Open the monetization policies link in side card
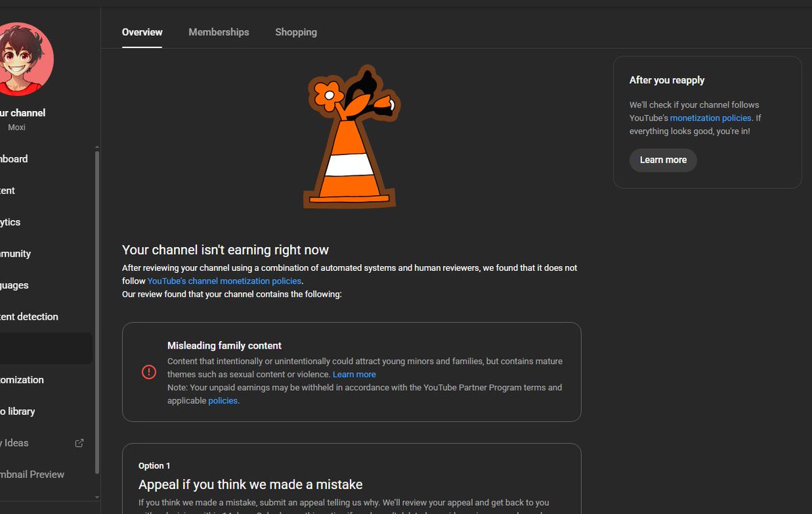Image resolution: width=812 pixels, height=514 pixels. coord(710,118)
